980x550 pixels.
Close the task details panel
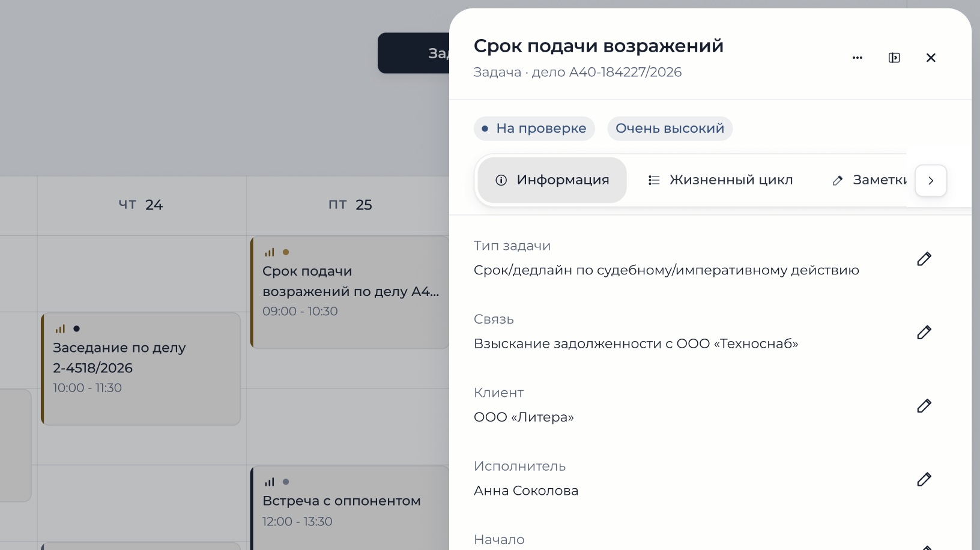(x=931, y=58)
